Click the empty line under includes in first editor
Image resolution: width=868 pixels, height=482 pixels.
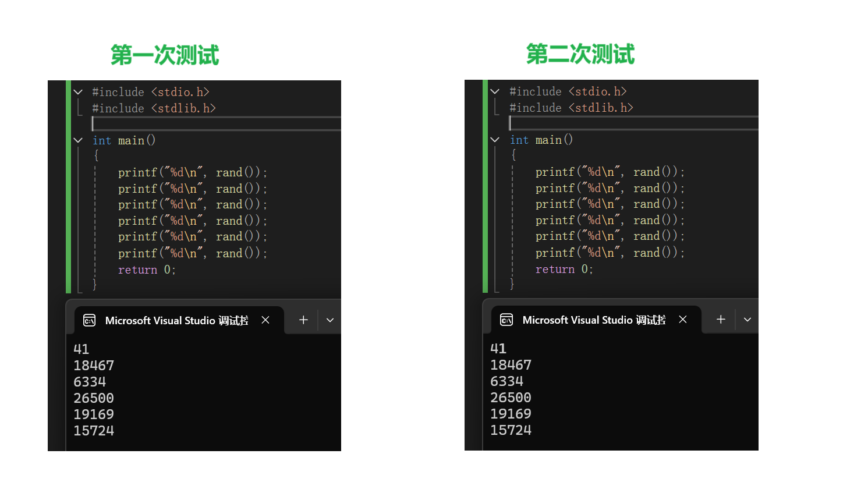216,124
